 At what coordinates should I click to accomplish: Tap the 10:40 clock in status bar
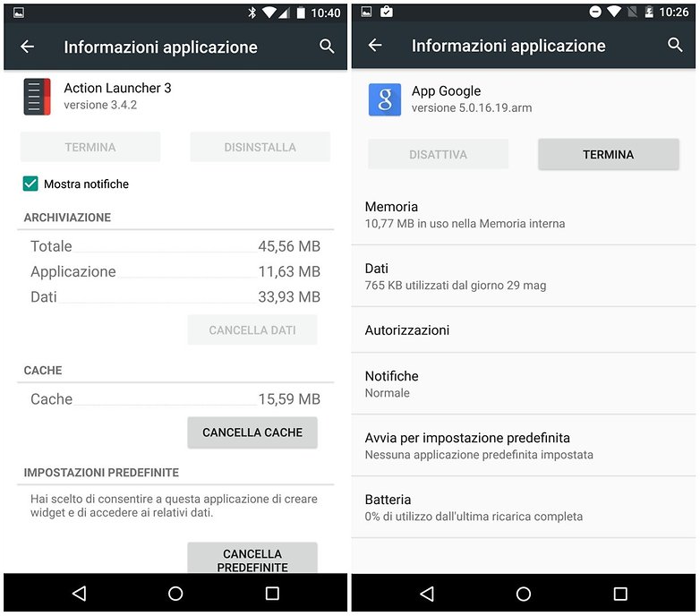click(x=326, y=13)
